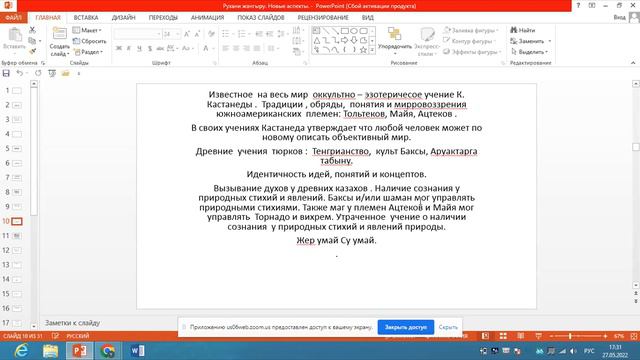Justify text in paragraph group

click(257, 49)
